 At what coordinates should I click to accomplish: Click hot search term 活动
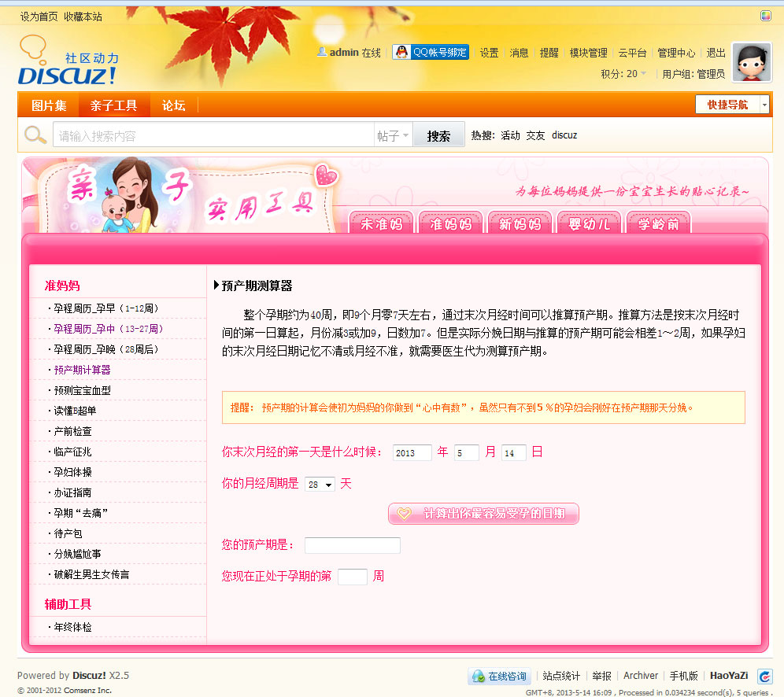[511, 135]
